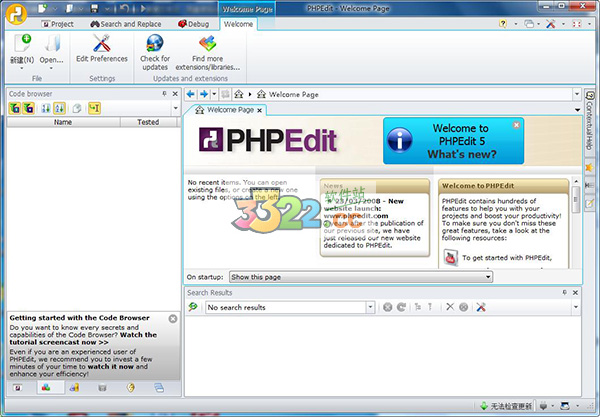This screenshot has width=600, height=417.
Task: Toggle the first green filter in Code browser
Action: [x=15, y=108]
